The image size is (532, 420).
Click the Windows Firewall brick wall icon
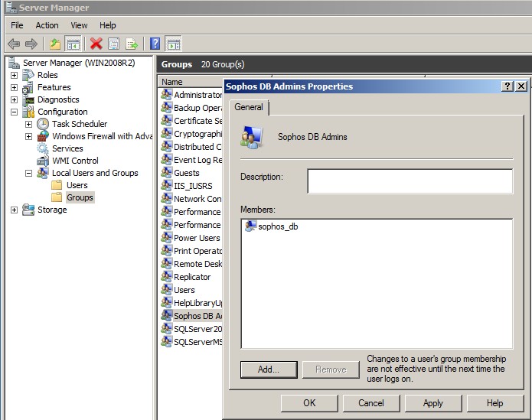click(x=43, y=136)
